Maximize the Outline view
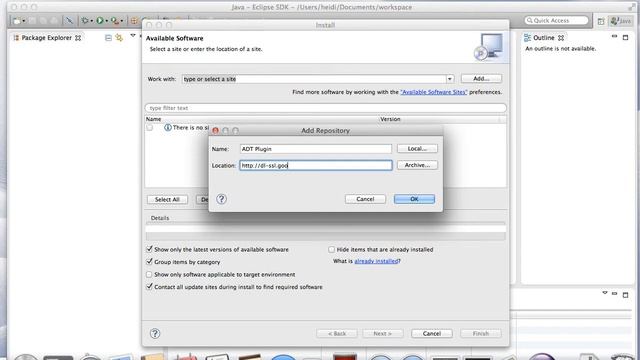Viewport: 640px width, 360px height. 625,38
